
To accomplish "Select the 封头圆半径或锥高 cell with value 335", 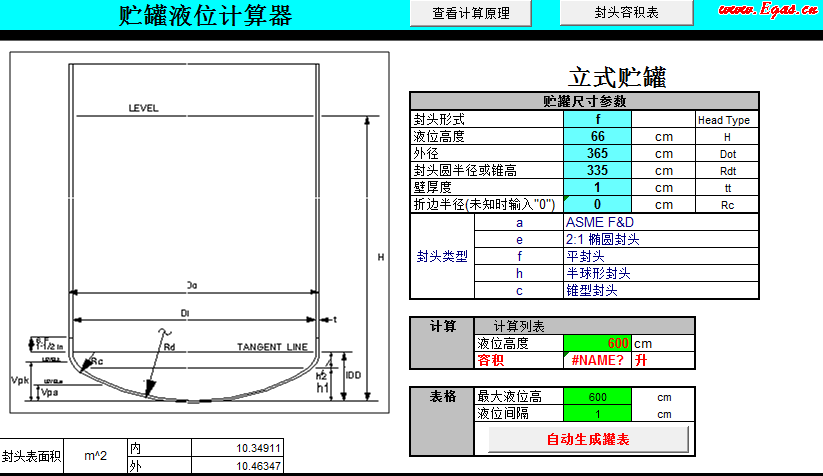I will [x=597, y=170].
